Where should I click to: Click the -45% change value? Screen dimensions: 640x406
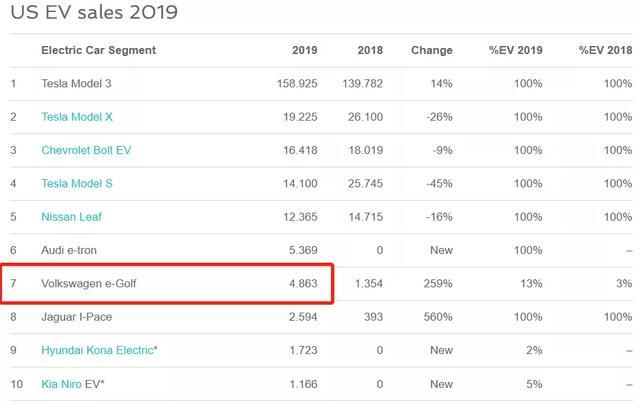[x=439, y=184]
